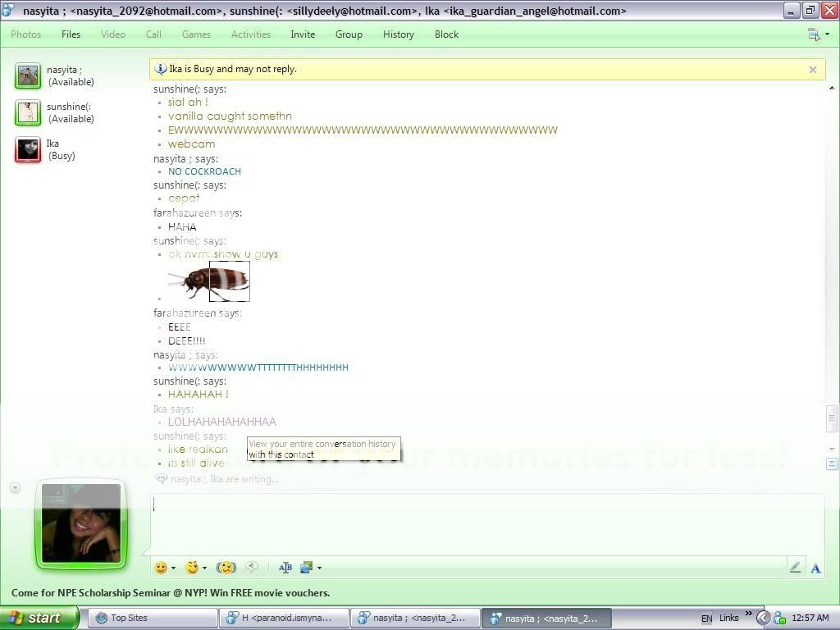Click sunshine(: contact display picture

[28, 112]
